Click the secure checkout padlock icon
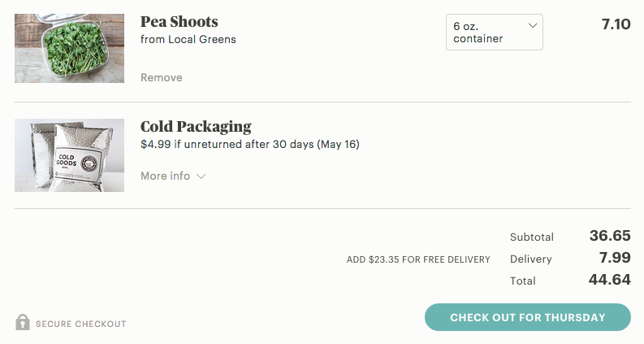This screenshot has height=344, width=644. (23, 322)
